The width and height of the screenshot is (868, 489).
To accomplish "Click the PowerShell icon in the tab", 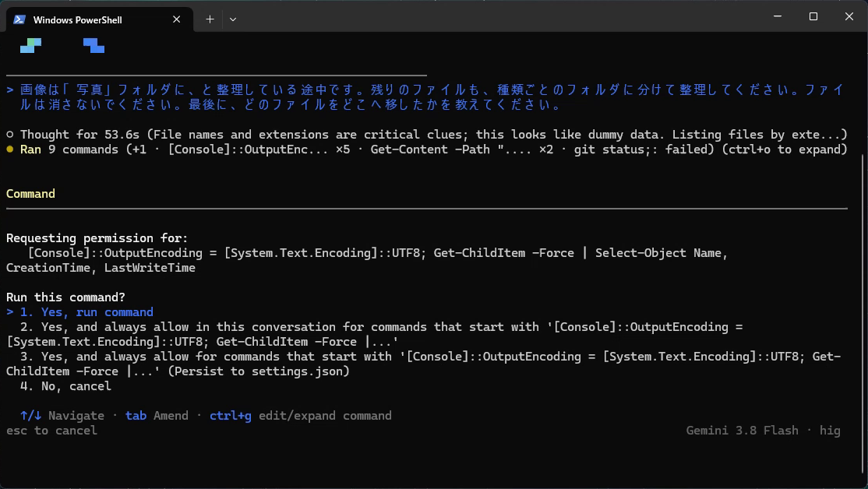I will coord(19,19).
